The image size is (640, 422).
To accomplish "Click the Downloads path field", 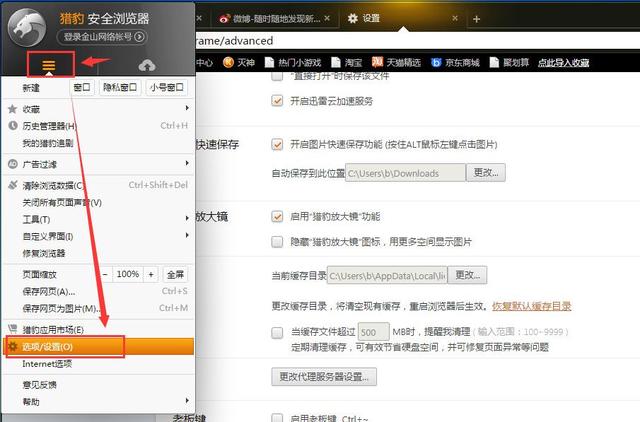I will 405,173.
